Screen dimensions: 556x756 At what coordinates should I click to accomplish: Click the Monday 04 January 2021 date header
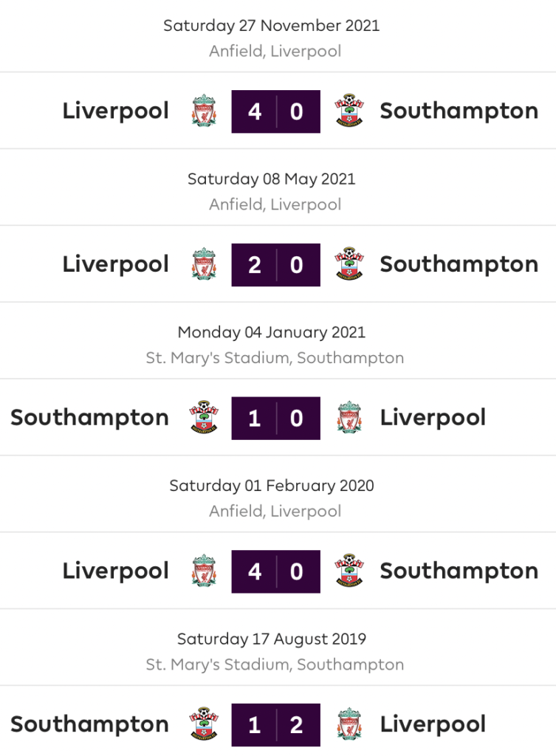pos(272,332)
